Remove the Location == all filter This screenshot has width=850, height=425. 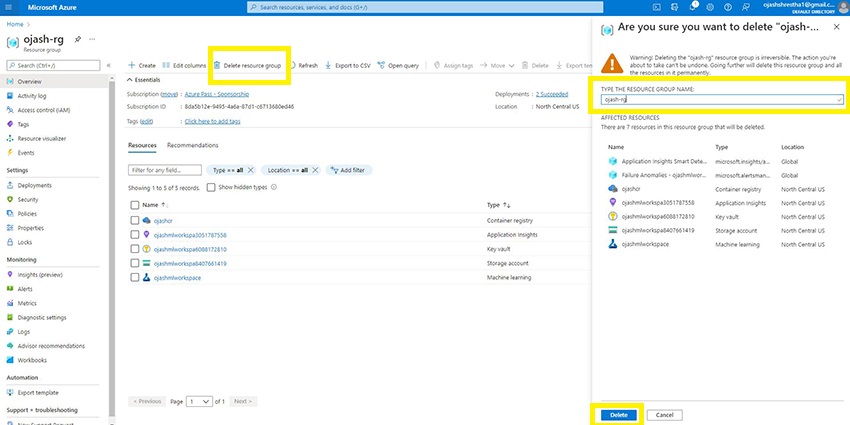click(x=315, y=170)
